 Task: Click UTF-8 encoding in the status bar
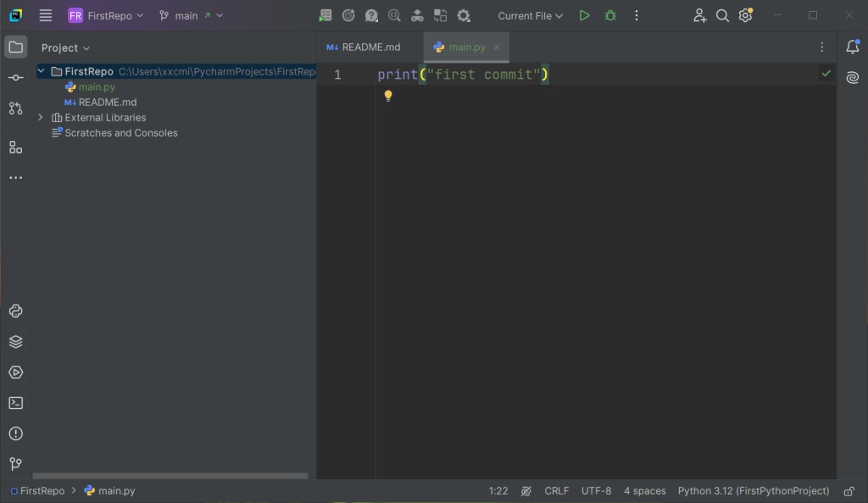(596, 491)
